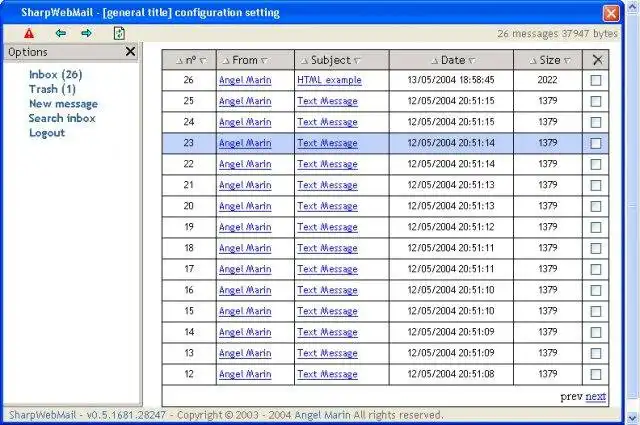The width and height of the screenshot is (640, 425).
Task: Open Text Message link in row 25
Action: [327, 101]
